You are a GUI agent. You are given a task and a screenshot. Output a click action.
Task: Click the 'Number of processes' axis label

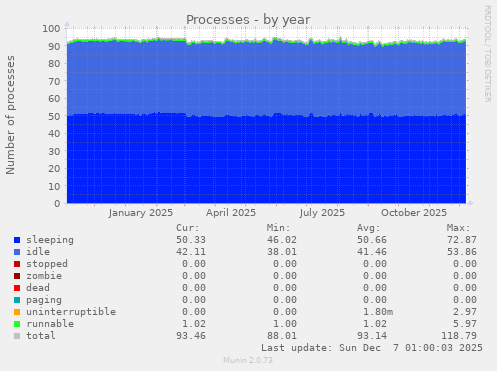[10, 115]
